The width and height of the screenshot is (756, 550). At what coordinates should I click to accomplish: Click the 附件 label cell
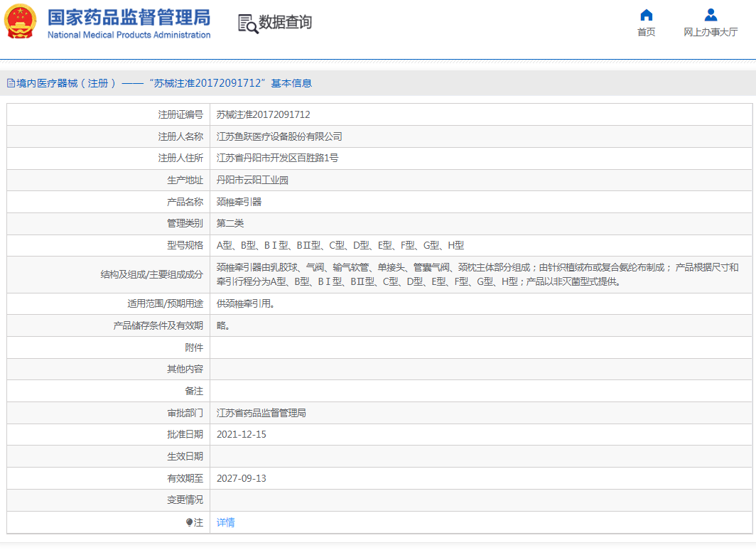[108, 347]
